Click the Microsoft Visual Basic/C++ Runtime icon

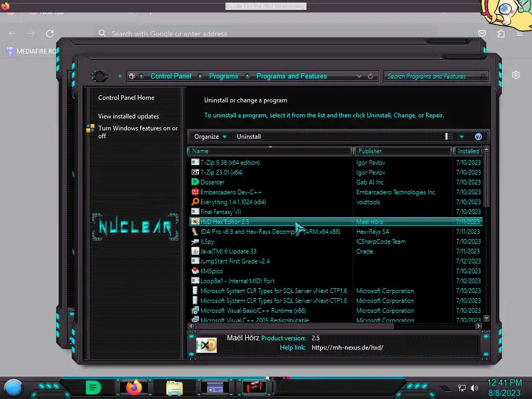[x=195, y=310]
